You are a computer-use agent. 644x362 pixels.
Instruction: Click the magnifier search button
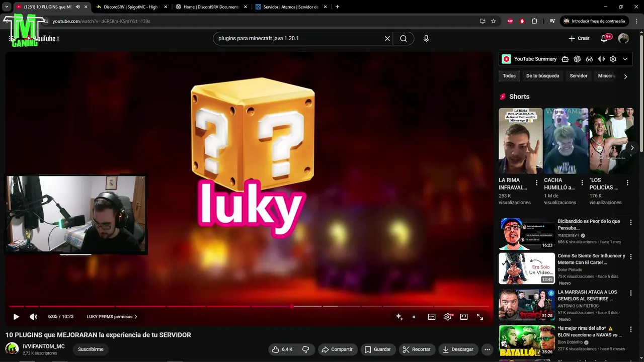(x=404, y=38)
